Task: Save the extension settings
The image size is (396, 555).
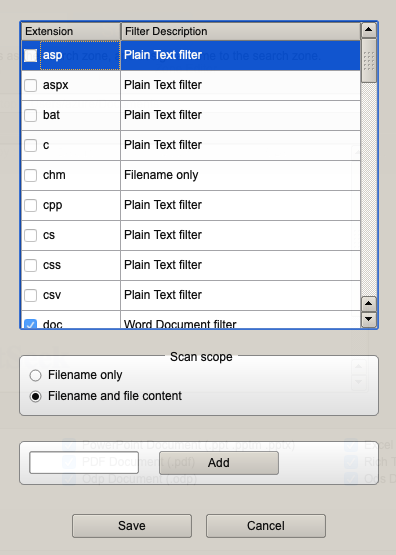Action: click(132, 526)
